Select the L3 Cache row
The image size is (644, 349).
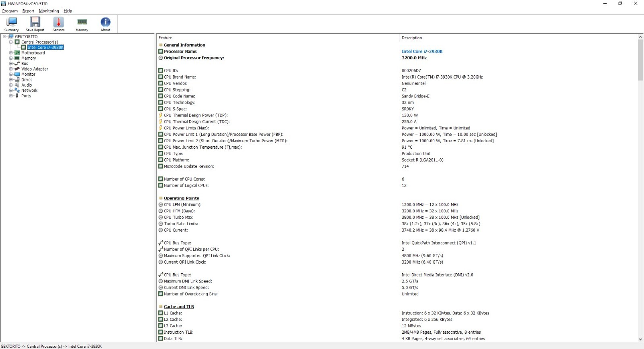coord(397,326)
